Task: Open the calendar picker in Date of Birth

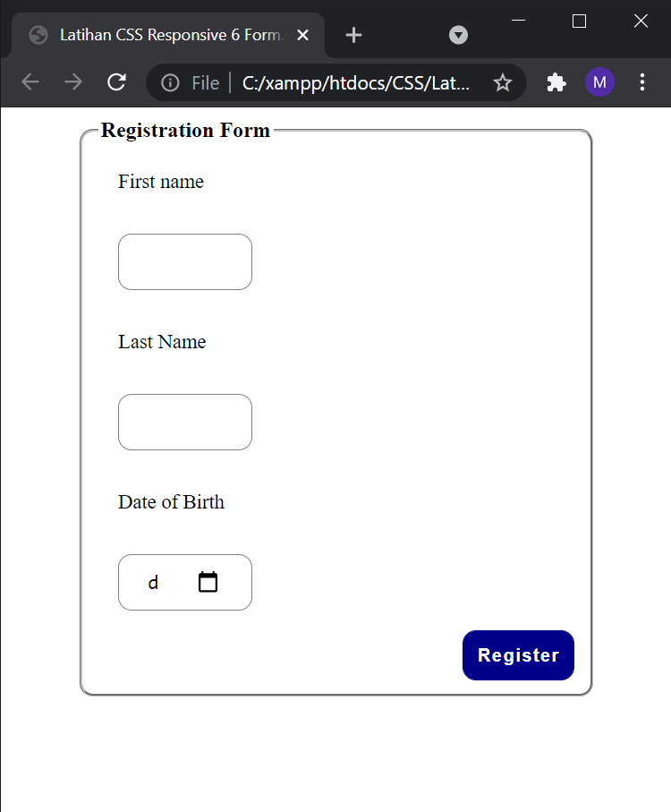Action: (x=208, y=582)
